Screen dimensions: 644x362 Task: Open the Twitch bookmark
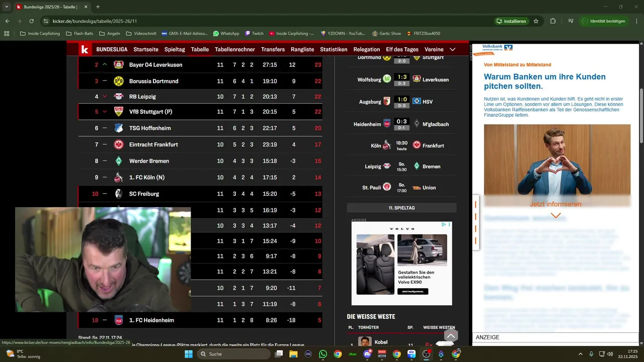[x=254, y=34]
